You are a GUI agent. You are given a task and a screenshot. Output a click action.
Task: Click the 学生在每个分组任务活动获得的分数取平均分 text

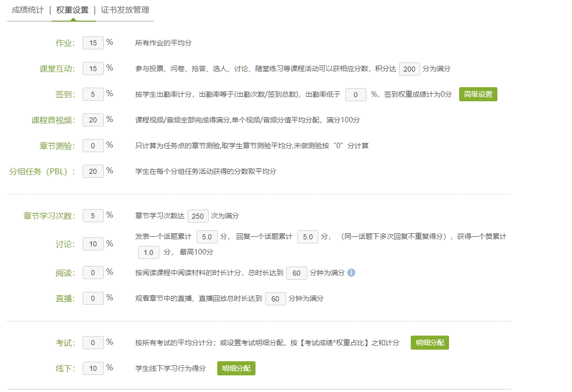point(206,171)
